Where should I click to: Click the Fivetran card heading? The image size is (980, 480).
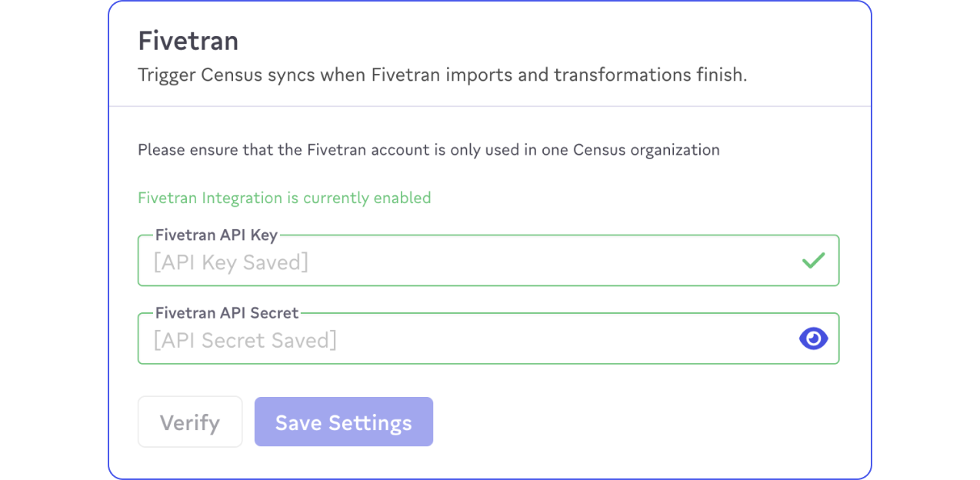point(188,41)
